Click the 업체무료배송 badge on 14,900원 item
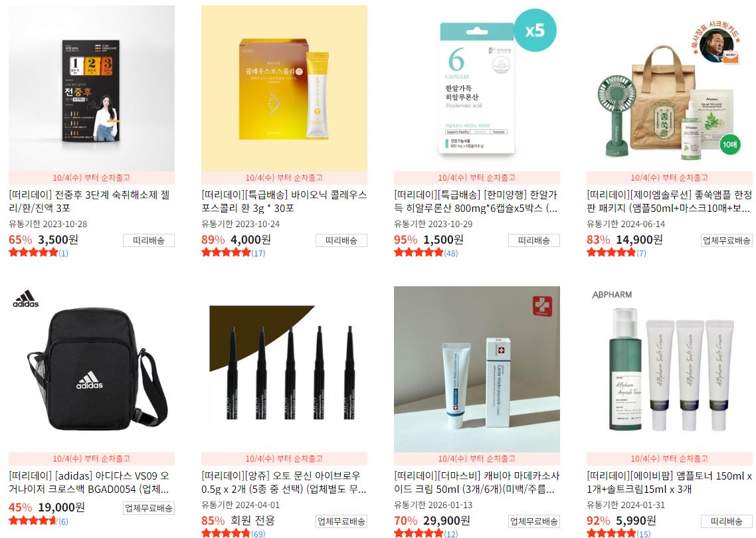 [x=727, y=240]
